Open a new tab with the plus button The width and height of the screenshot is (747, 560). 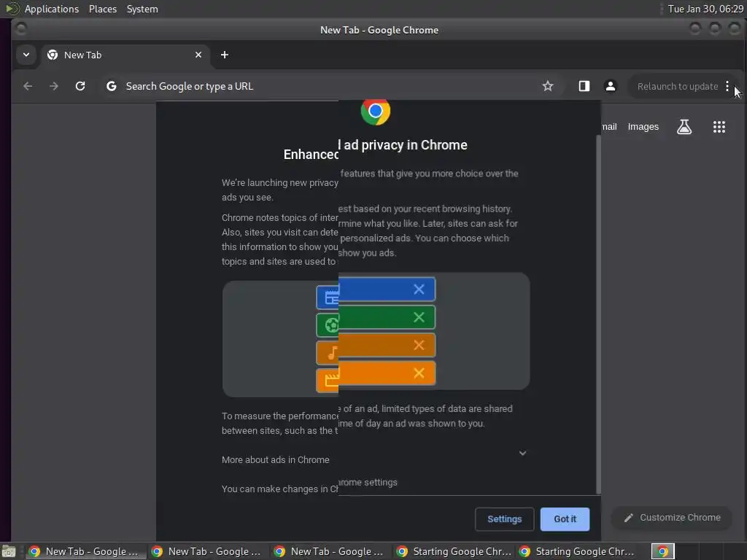pos(225,55)
